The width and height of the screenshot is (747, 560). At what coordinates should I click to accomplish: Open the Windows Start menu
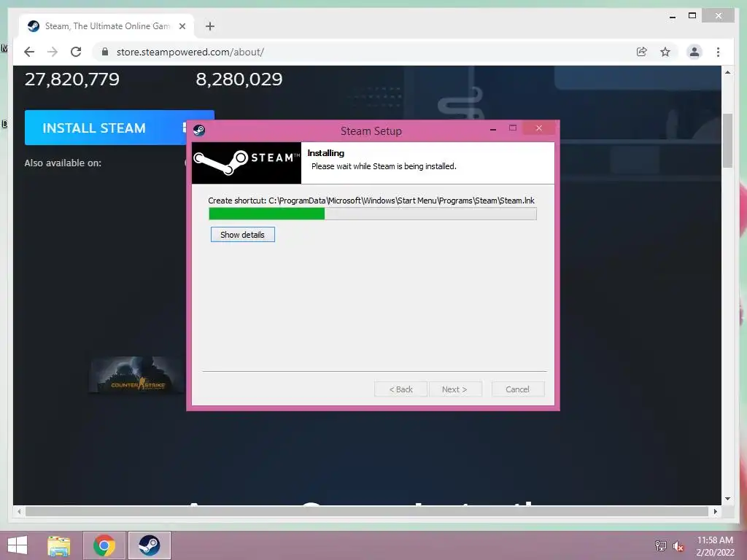pos(18,545)
